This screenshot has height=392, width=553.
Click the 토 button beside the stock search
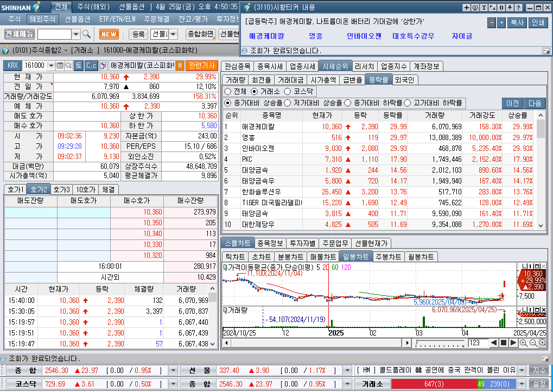pos(79,66)
